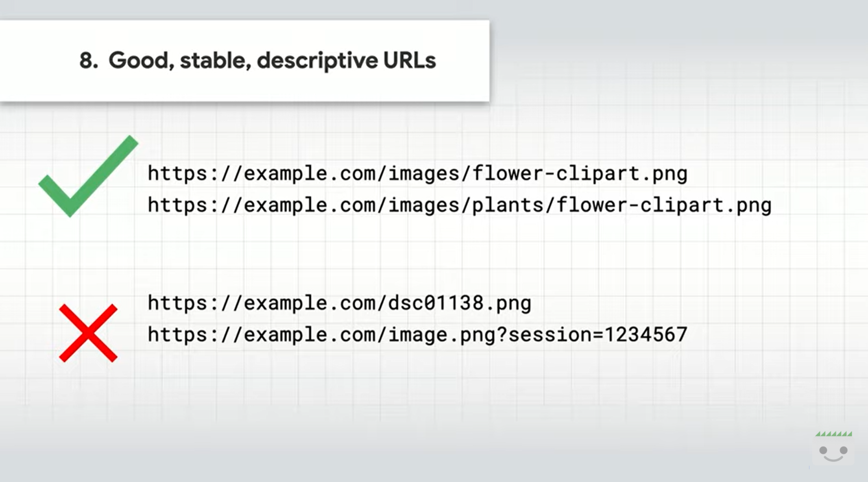Click the red X cross icon
Viewport: 868px width, 482px height.
click(x=88, y=333)
